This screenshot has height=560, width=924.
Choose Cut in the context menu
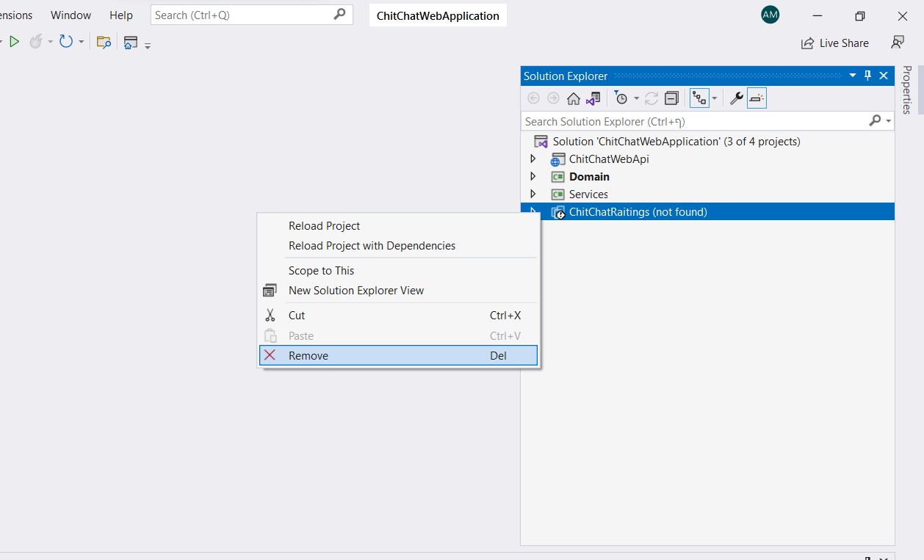(x=399, y=315)
